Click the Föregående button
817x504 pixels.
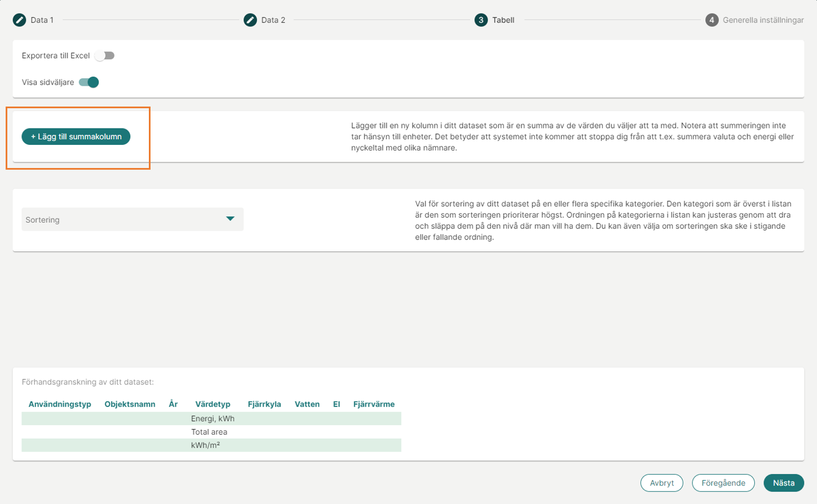pyautogui.click(x=723, y=483)
